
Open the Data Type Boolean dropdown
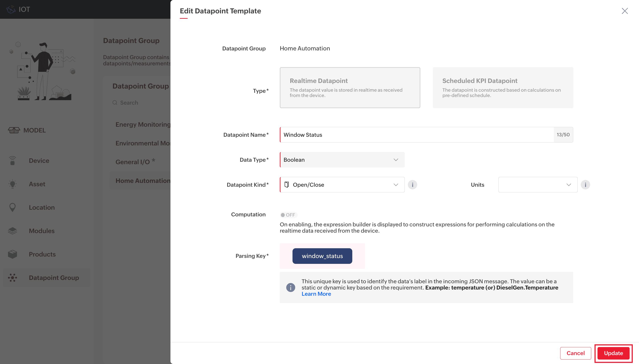point(342,160)
